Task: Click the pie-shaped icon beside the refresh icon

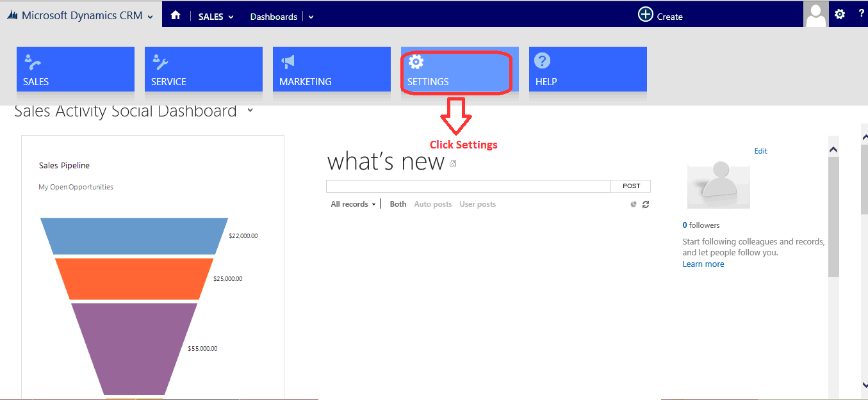Action: coord(634,204)
